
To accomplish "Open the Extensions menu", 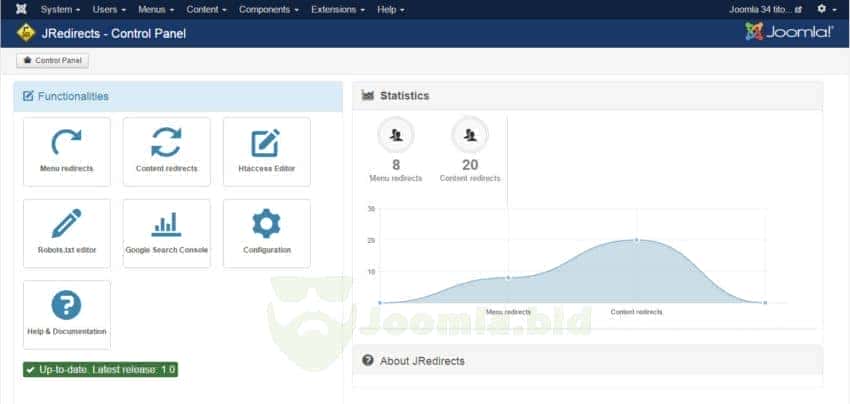I will pyautogui.click(x=338, y=10).
